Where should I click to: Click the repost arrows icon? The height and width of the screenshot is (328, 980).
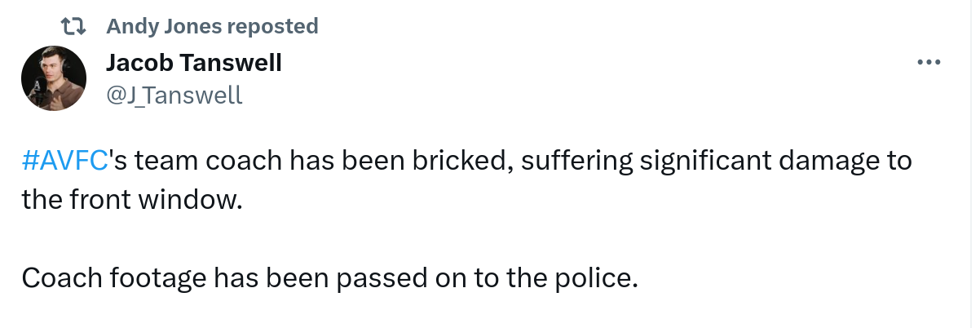click(75, 26)
